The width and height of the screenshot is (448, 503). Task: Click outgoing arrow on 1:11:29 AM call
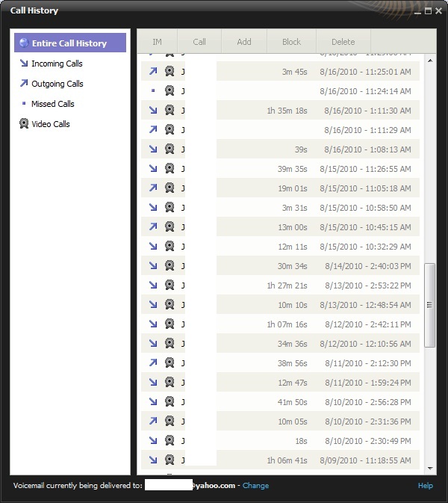[x=153, y=129]
